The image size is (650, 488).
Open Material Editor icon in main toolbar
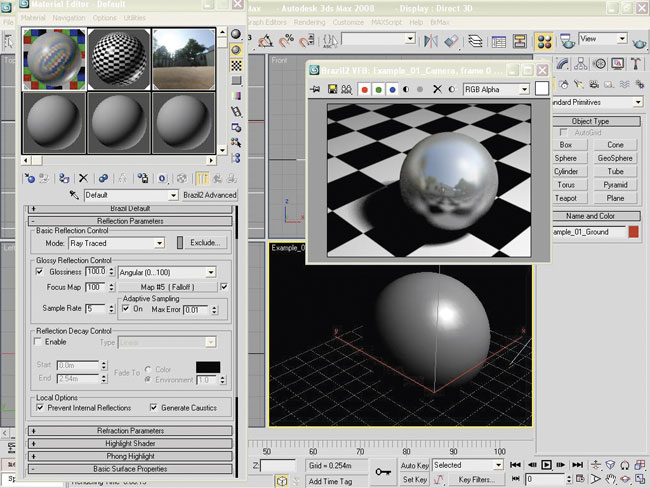[544, 41]
